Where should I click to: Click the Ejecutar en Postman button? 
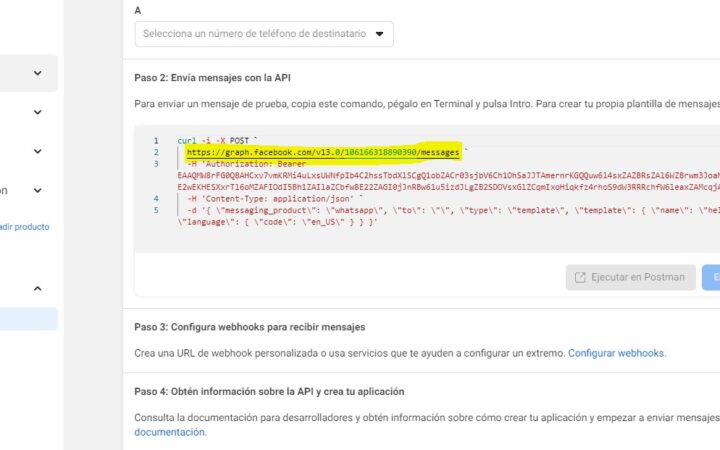(630, 277)
